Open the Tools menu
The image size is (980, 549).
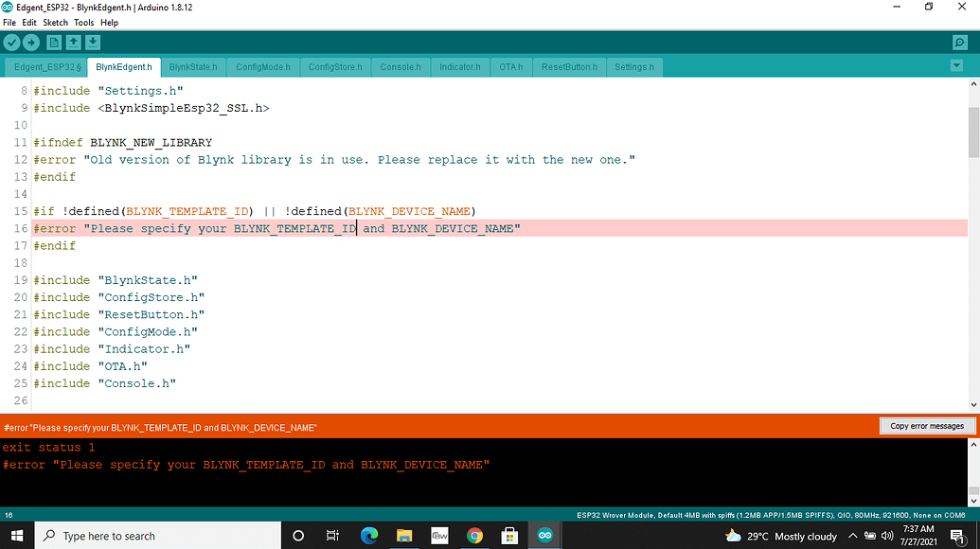click(x=84, y=22)
